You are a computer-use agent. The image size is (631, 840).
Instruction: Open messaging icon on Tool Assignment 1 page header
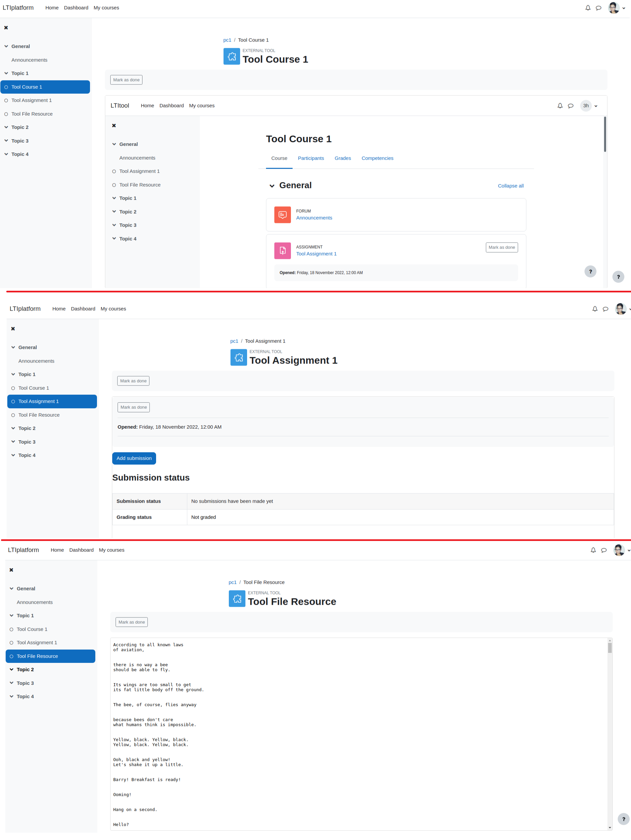click(605, 309)
